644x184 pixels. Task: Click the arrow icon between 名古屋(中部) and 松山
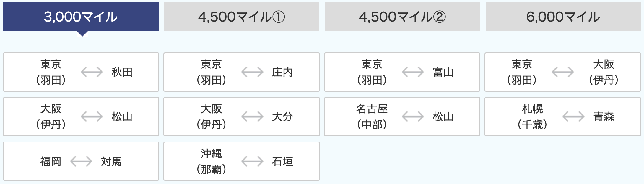[x=413, y=117]
